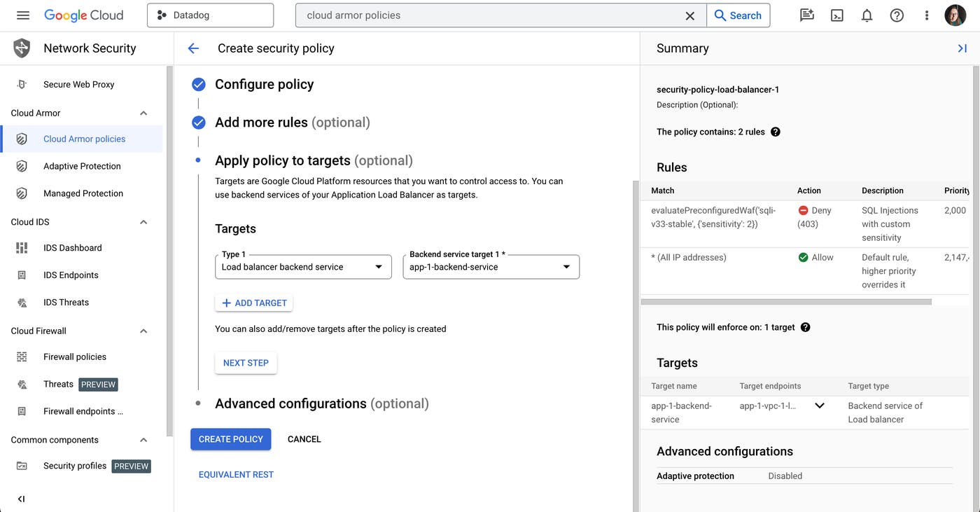Image resolution: width=980 pixels, height=512 pixels.
Task: Click Target type column header
Action: tap(868, 386)
